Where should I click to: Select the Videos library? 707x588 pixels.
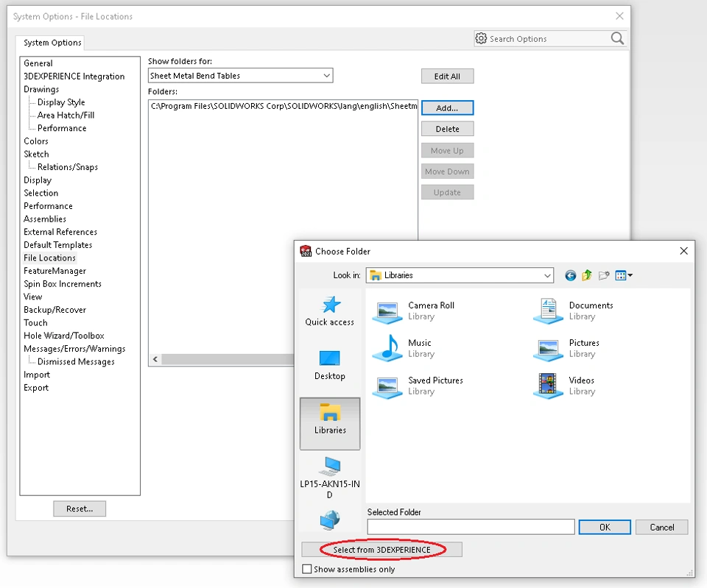click(x=564, y=386)
